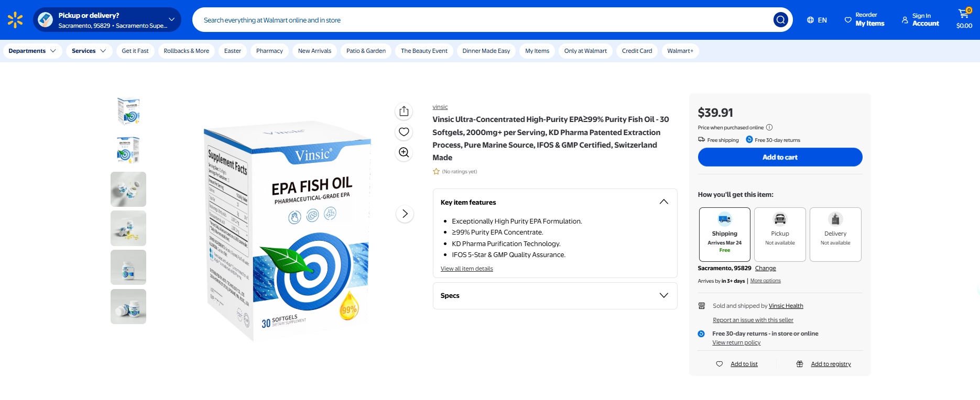Image resolution: width=980 pixels, height=400 pixels.
Task: Click info icon beside price when purchased online
Action: click(769, 127)
